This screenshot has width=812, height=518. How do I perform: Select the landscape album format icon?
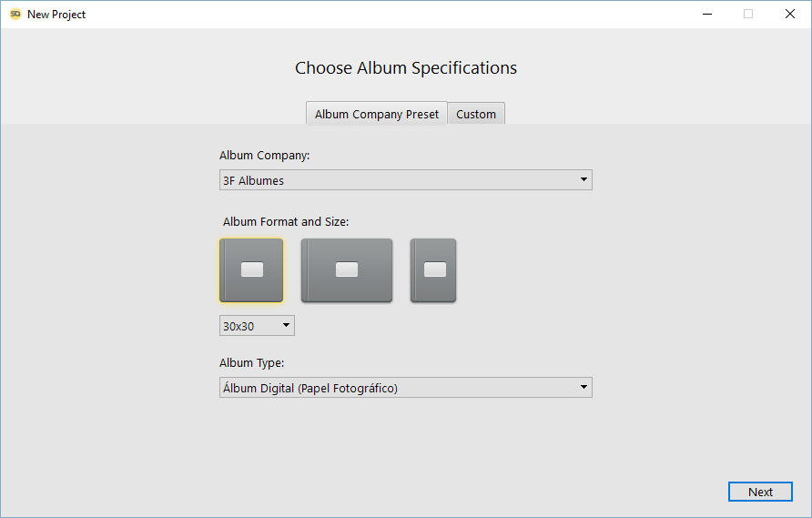(x=347, y=270)
